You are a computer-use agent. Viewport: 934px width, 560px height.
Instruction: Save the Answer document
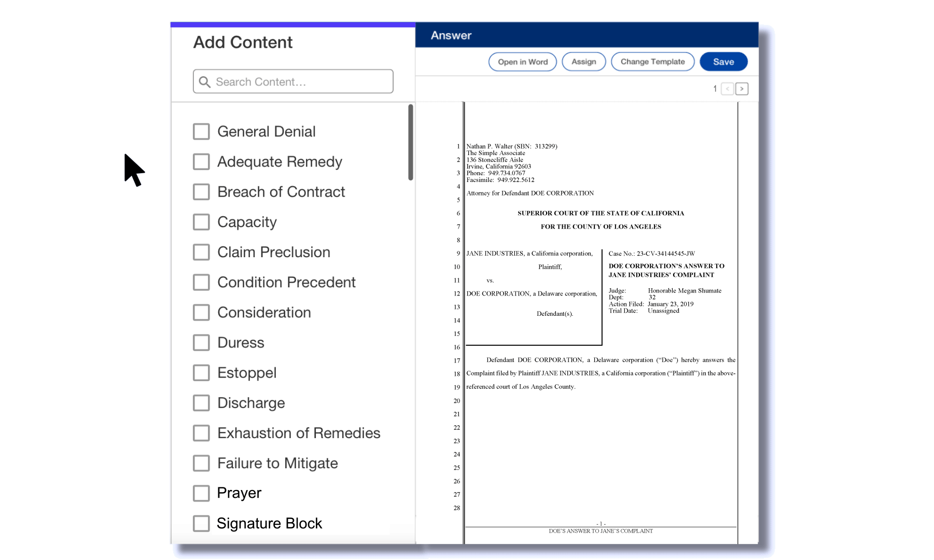pos(723,62)
